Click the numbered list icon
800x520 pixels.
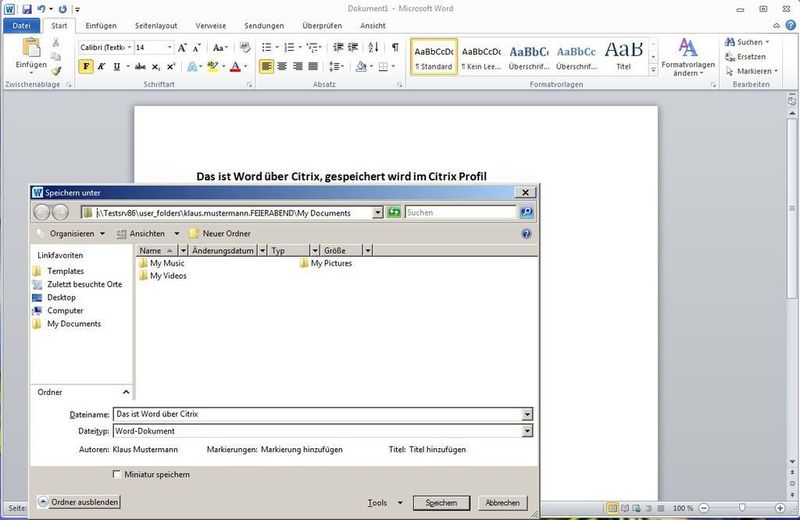tap(289, 47)
